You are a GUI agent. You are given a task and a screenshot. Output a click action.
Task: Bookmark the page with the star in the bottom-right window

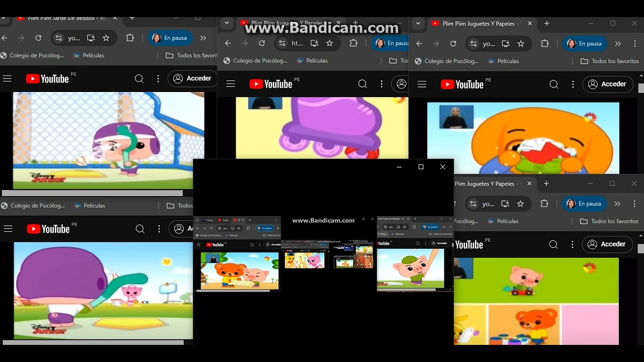tap(520, 204)
